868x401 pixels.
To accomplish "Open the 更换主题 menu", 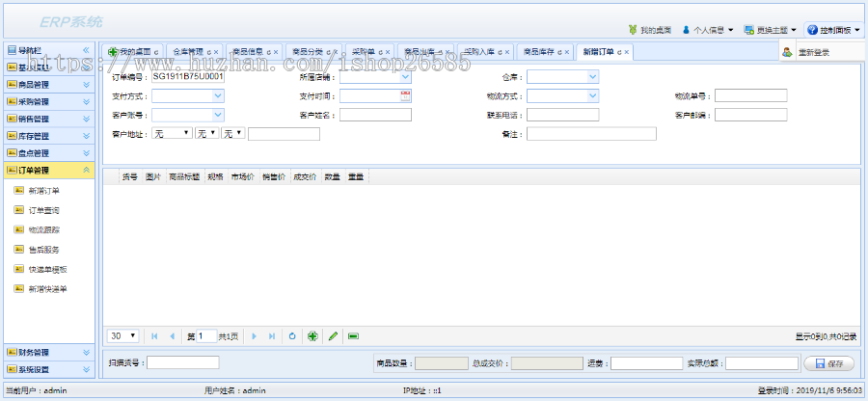I will pyautogui.click(x=770, y=29).
